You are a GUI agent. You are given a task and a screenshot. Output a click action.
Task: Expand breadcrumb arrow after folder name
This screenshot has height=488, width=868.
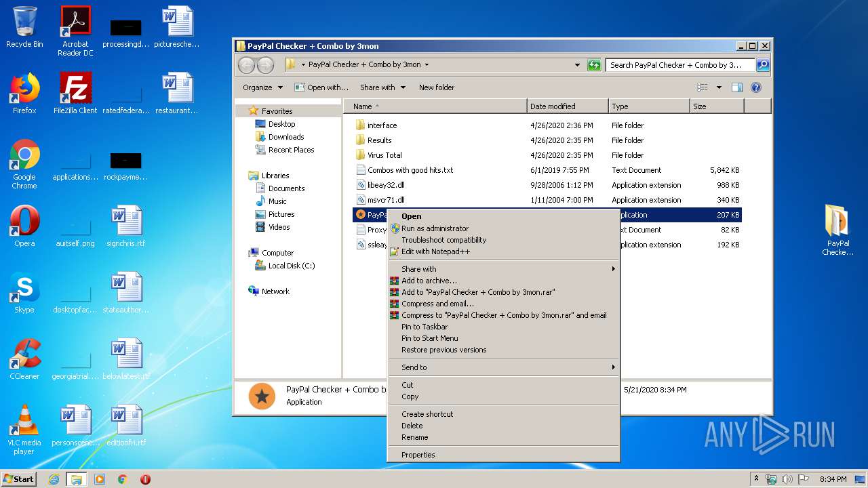427,65
